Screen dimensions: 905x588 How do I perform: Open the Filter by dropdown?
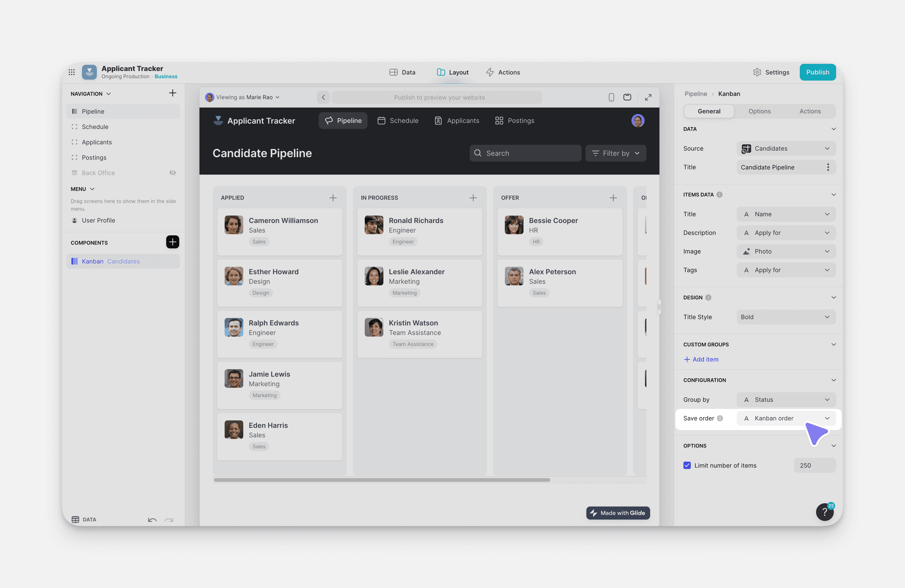pyautogui.click(x=616, y=153)
